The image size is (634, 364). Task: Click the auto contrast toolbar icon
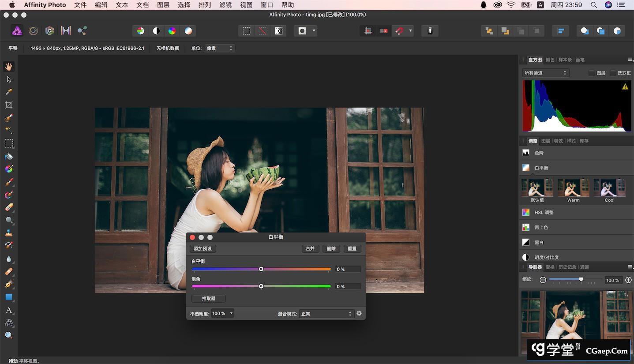(156, 31)
